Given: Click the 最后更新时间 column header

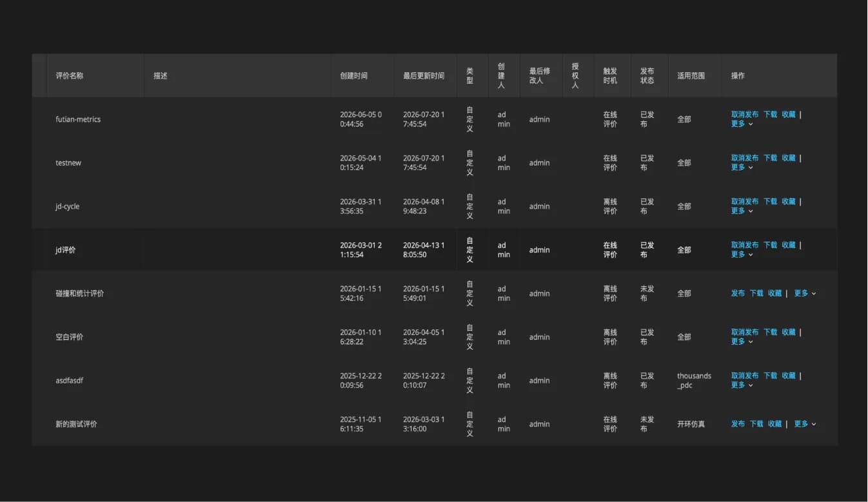Looking at the screenshot, I should pos(424,75).
